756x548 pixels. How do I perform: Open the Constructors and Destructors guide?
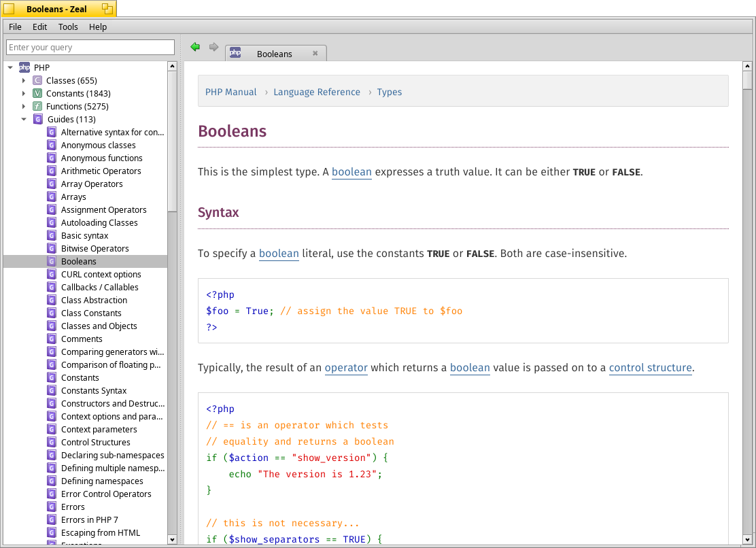(113, 403)
